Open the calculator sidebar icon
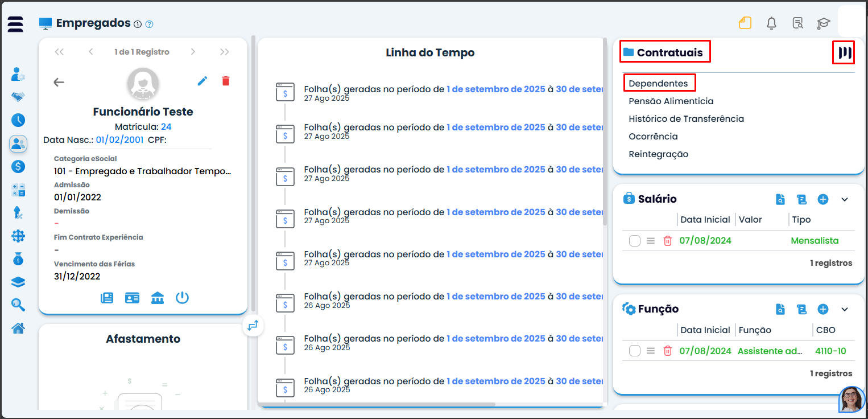868x419 pixels. (x=18, y=190)
